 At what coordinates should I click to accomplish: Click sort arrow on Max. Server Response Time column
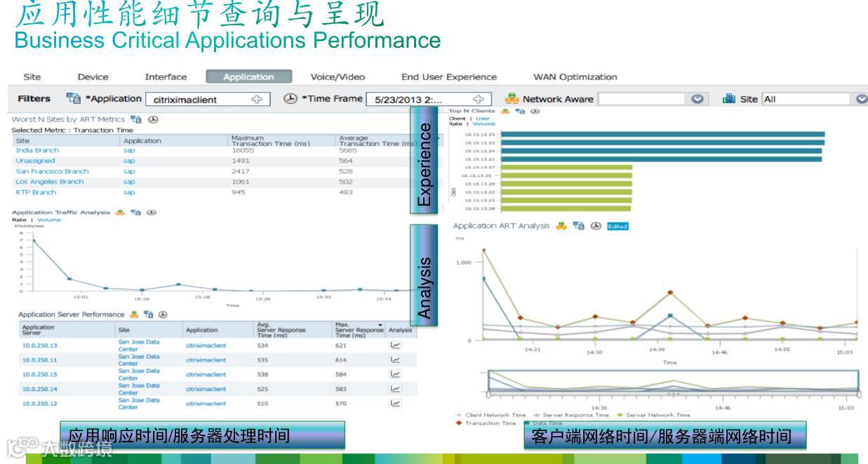[381, 326]
